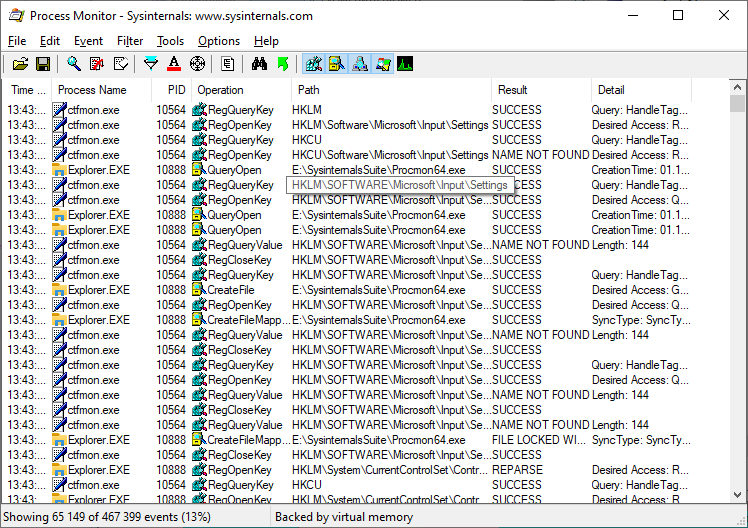Toggle Show File System Activity icon

pyautogui.click(x=337, y=64)
